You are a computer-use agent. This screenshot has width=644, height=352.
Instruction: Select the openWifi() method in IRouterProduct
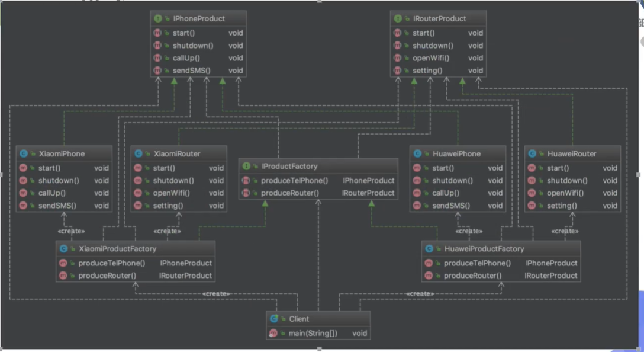click(x=431, y=58)
